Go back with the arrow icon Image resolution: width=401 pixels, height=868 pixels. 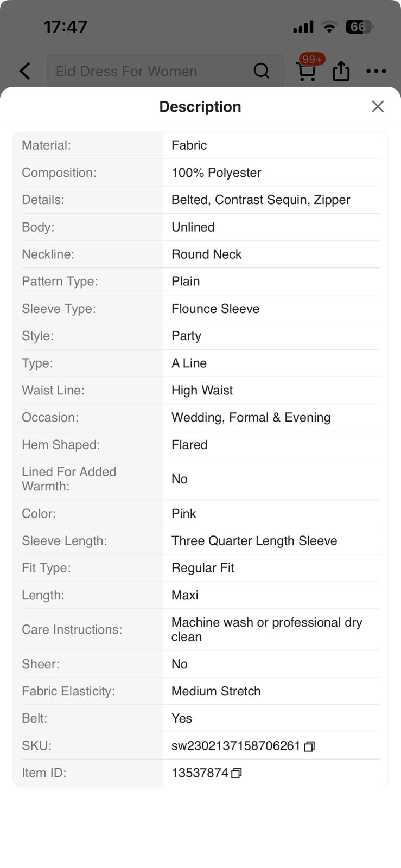click(x=25, y=71)
